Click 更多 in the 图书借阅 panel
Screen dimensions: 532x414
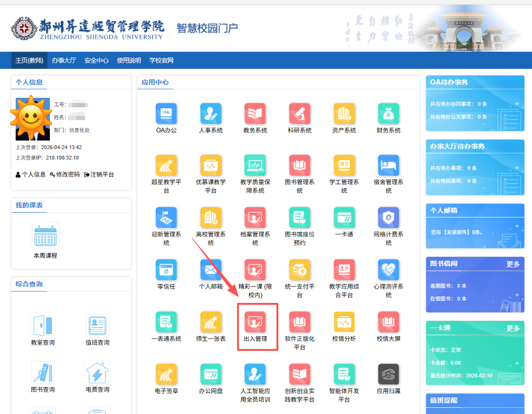513,264
